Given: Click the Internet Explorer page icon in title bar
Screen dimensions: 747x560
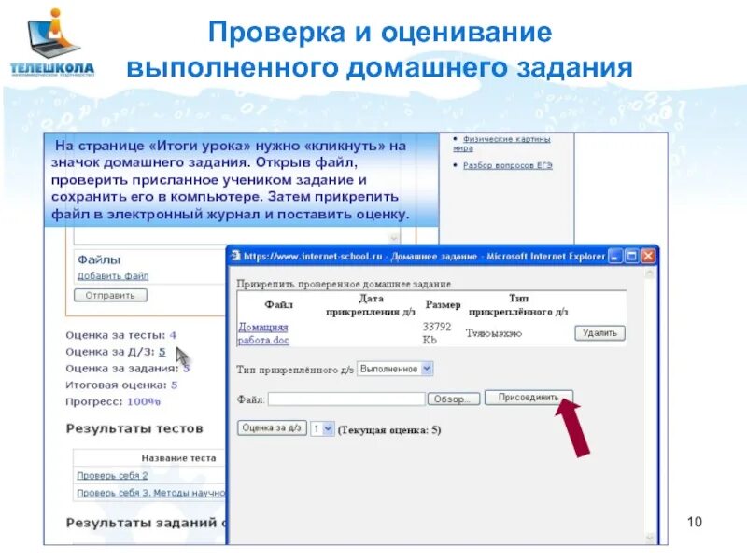Looking at the screenshot, I should pos(236,256).
